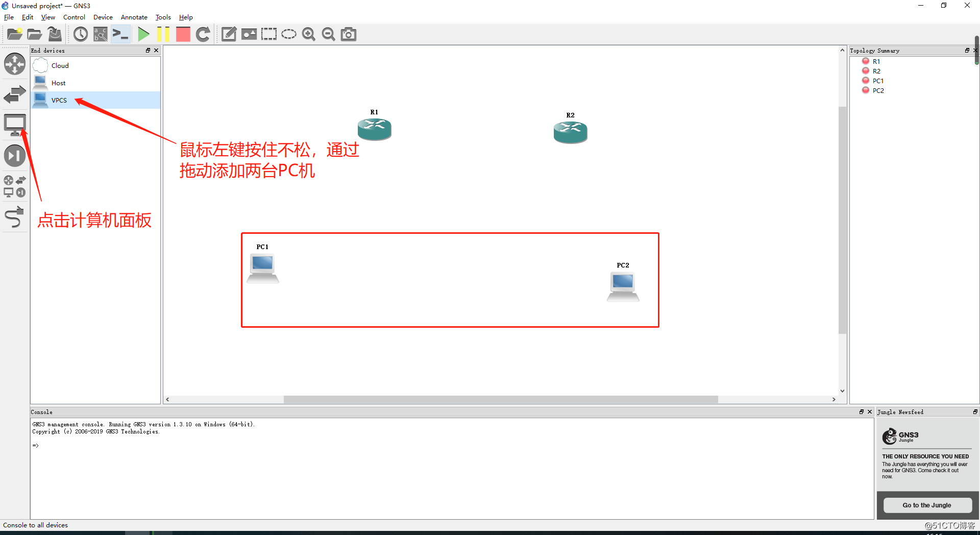
Task: Select Host in End devices list
Action: coord(95,83)
